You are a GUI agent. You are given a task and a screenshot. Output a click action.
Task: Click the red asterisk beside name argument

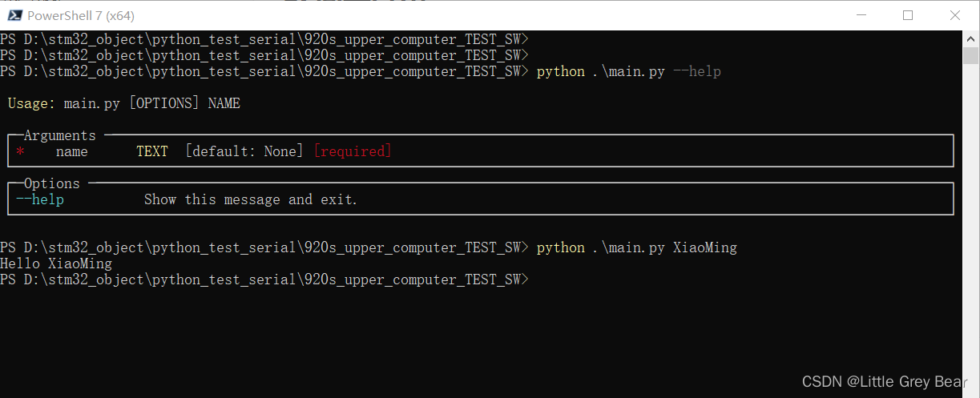tap(20, 152)
